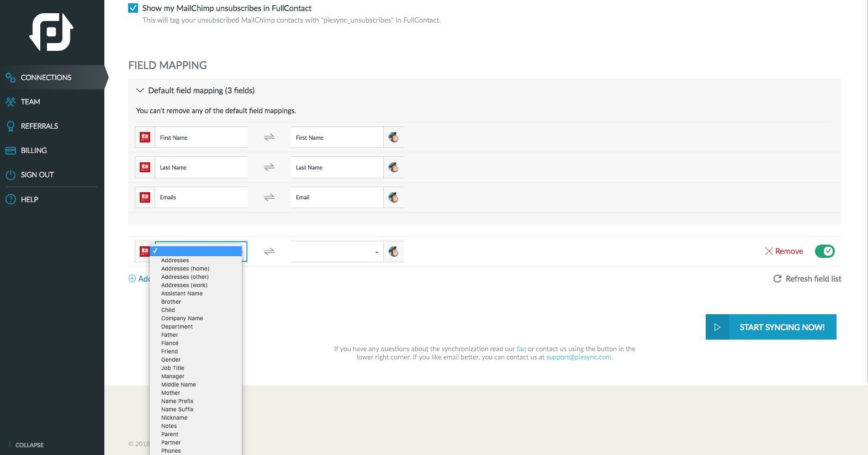Click MailChimp icon in Last Name row
Screen dimensions: 868x455
(x=394, y=167)
